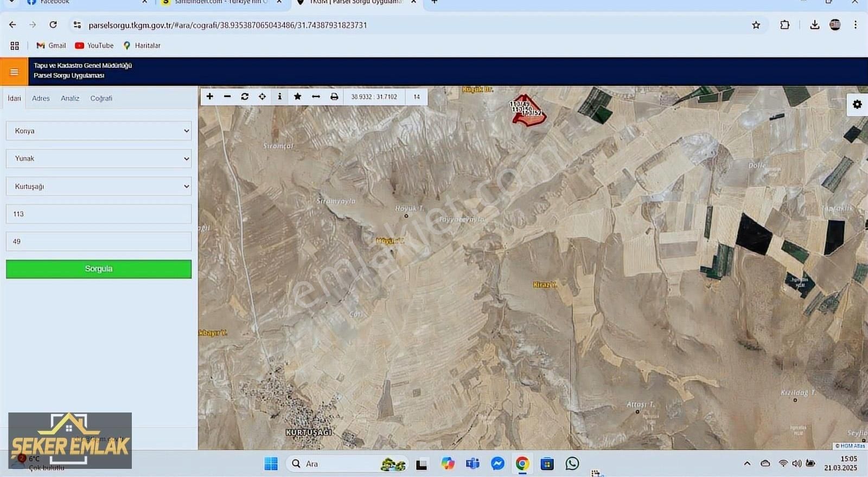Zoom in the map with plus icon
Viewport: 868px width, 477px height.
pyautogui.click(x=210, y=96)
